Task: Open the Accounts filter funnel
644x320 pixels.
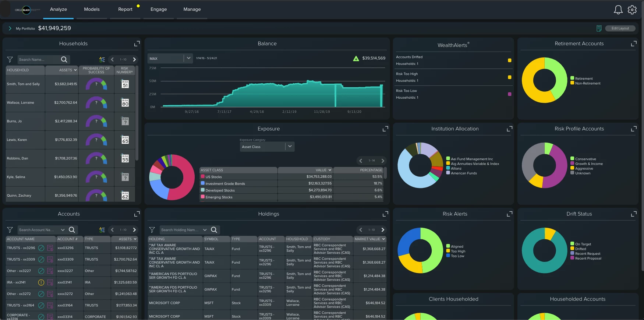Action: (x=10, y=230)
